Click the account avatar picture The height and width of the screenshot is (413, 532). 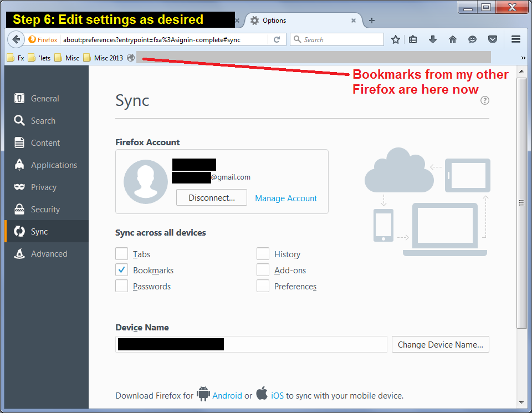coord(146,182)
